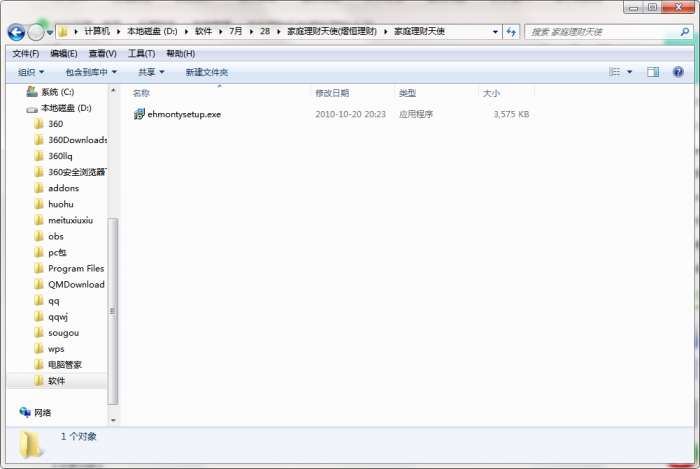Click the navigation pane scrollbar thumb
This screenshot has width=700, height=469.
pyautogui.click(x=113, y=311)
